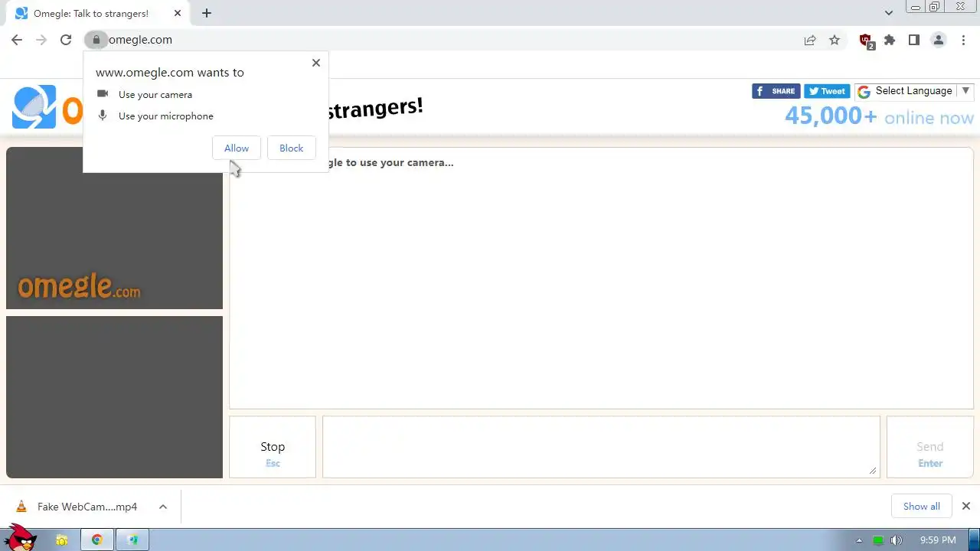Click the chat message input box

[601, 447]
